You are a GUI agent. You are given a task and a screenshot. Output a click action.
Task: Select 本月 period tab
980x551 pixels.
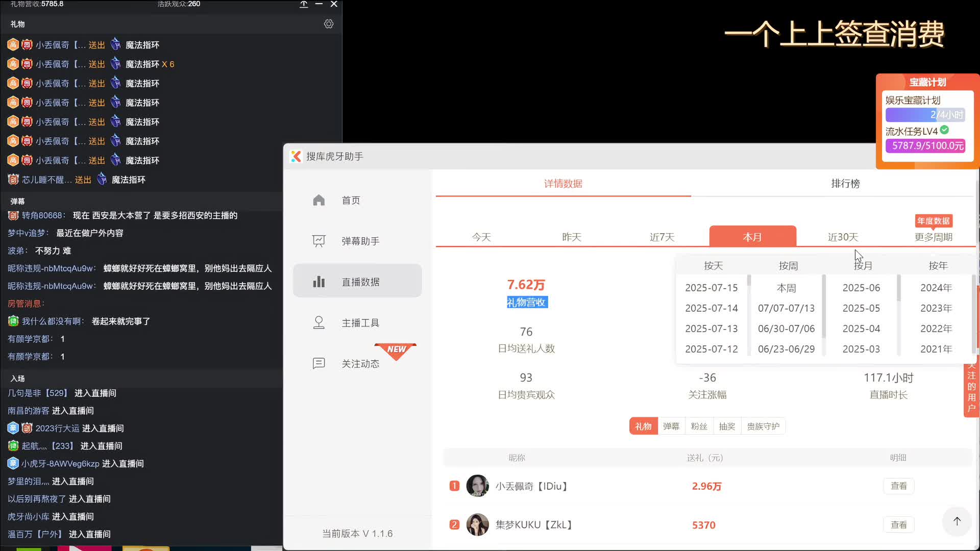click(753, 236)
